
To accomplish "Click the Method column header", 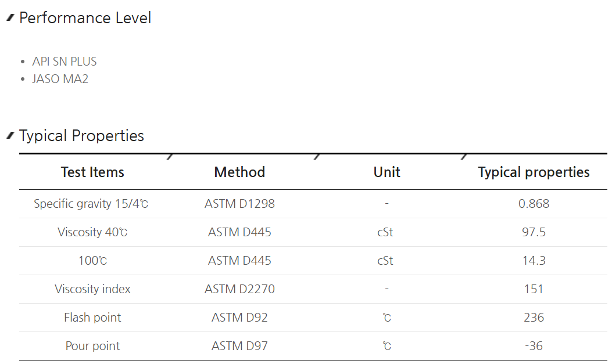I will pyautogui.click(x=239, y=172).
